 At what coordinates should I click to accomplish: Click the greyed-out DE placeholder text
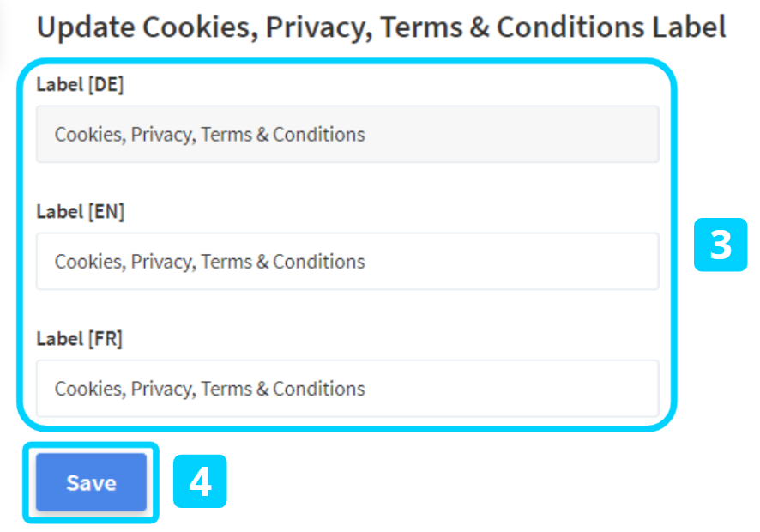coord(209,134)
